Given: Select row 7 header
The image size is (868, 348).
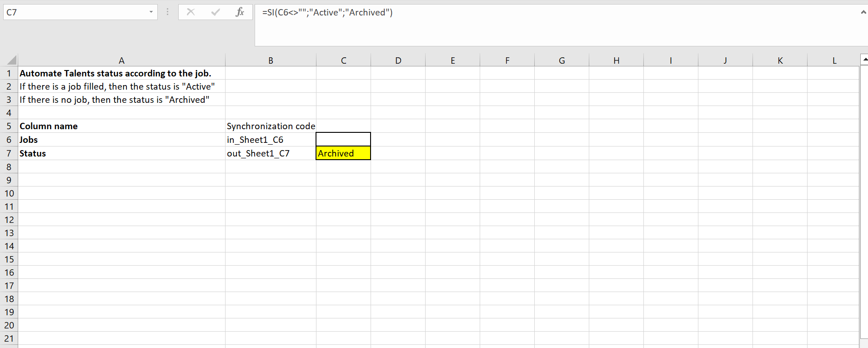Looking at the screenshot, I should point(9,153).
